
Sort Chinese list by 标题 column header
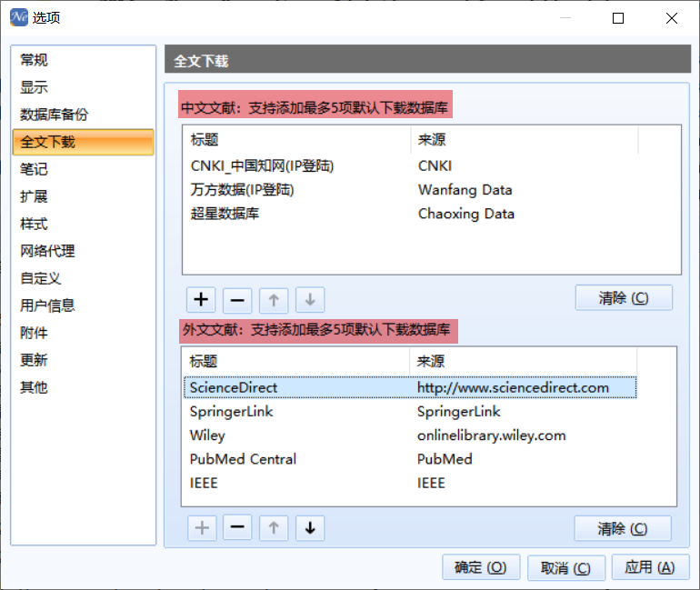tap(297, 140)
